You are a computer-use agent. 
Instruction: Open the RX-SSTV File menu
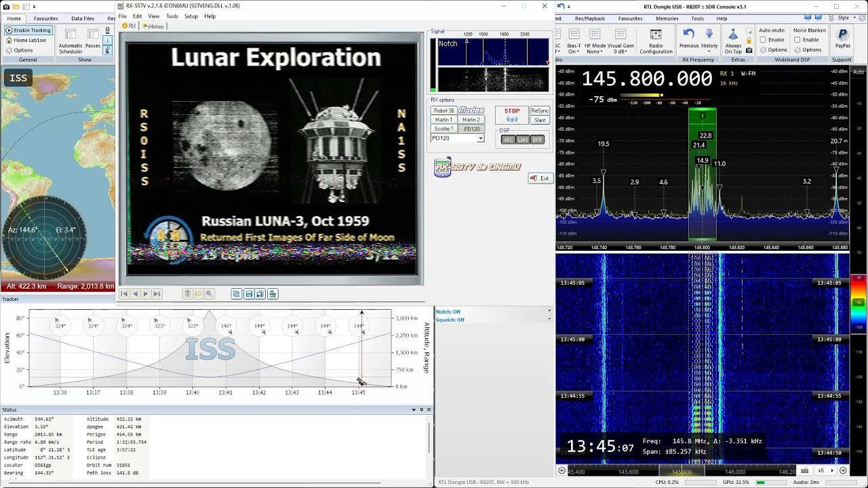pos(123,16)
